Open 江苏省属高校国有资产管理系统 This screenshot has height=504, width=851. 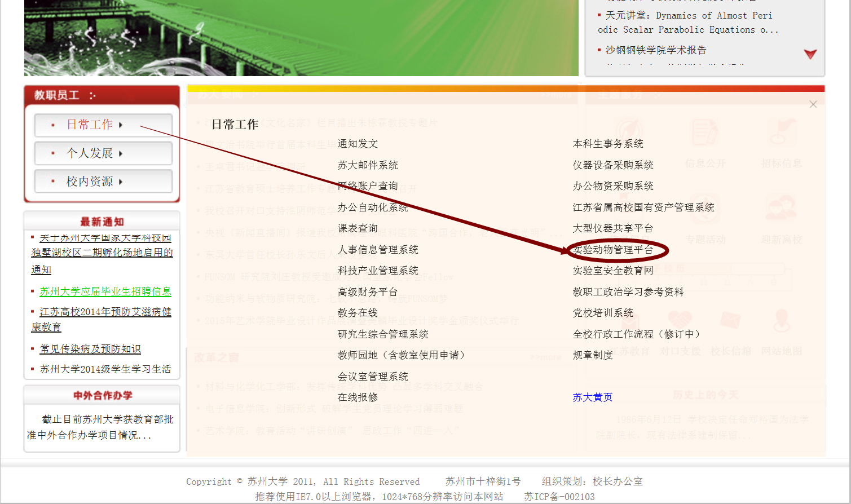pyautogui.click(x=643, y=207)
